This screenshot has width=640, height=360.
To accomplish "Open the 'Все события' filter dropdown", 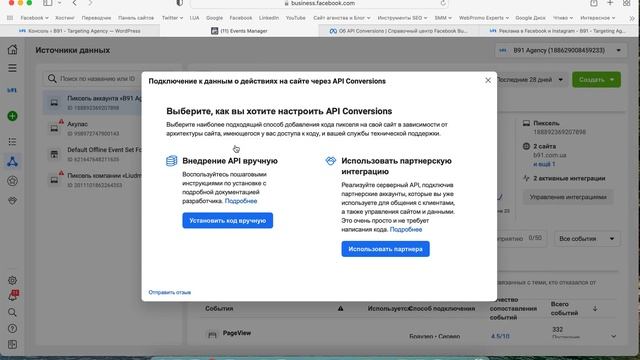I will [587, 238].
